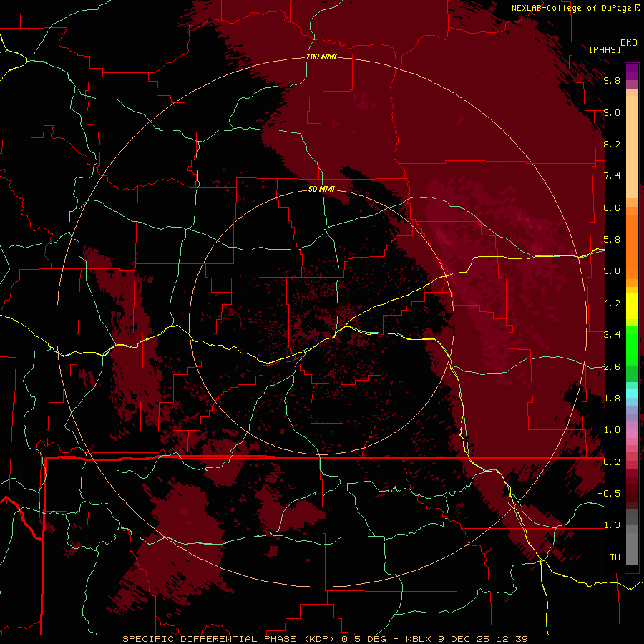The height and width of the screenshot is (644, 644).
Task: Click the DKD units label above color bar
Action: 629,43
